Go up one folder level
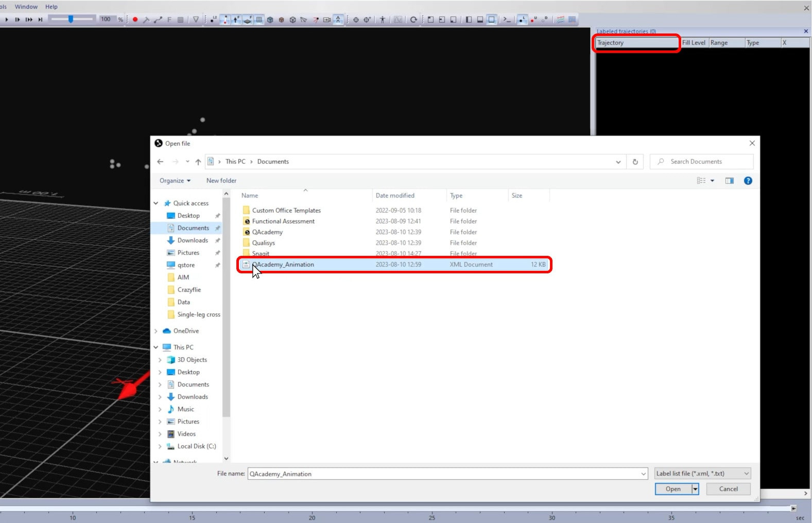The image size is (812, 523). click(x=198, y=162)
